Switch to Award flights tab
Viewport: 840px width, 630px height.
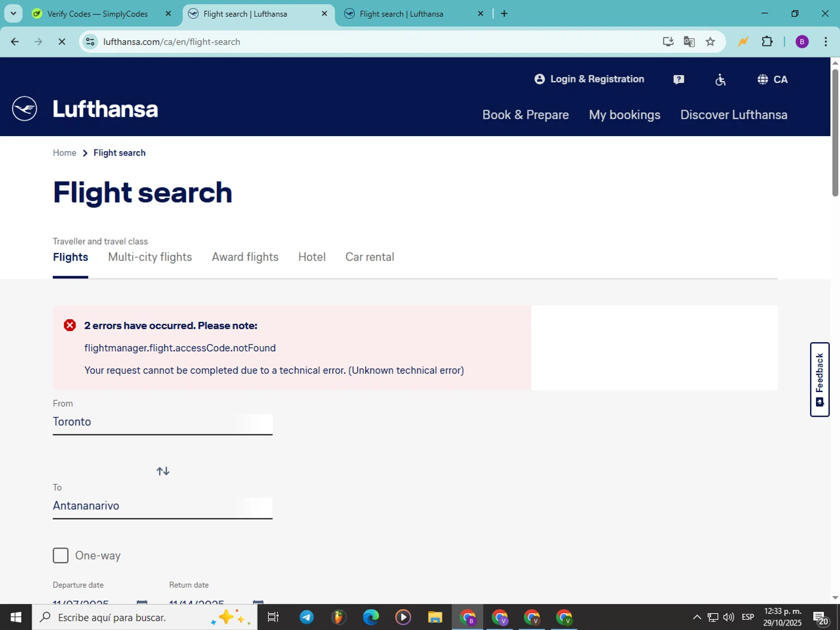245,257
